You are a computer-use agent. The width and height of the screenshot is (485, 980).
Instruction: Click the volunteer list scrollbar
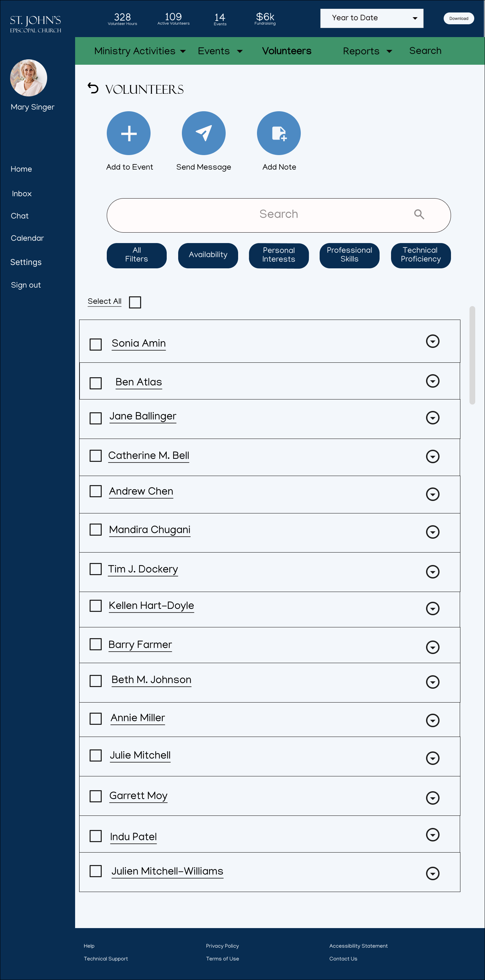(472, 355)
